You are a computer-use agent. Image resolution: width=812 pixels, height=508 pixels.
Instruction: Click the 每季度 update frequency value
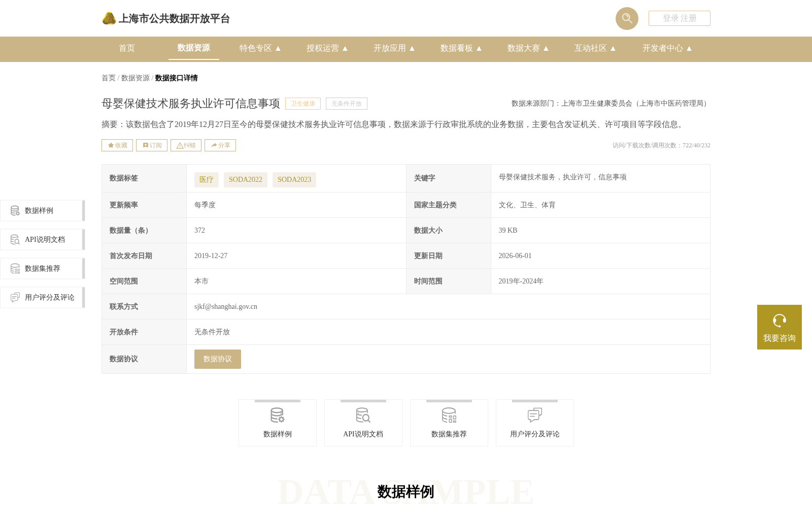(205, 205)
